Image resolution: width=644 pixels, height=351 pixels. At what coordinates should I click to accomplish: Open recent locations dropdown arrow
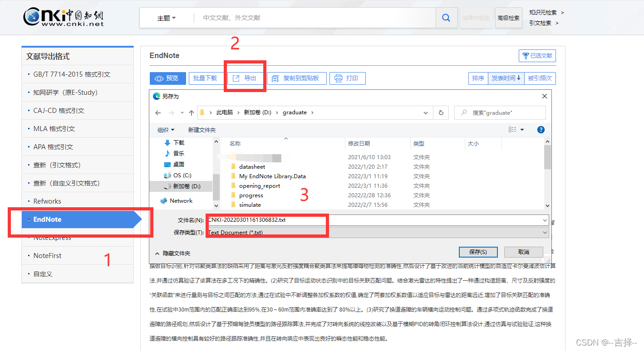pos(182,112)
